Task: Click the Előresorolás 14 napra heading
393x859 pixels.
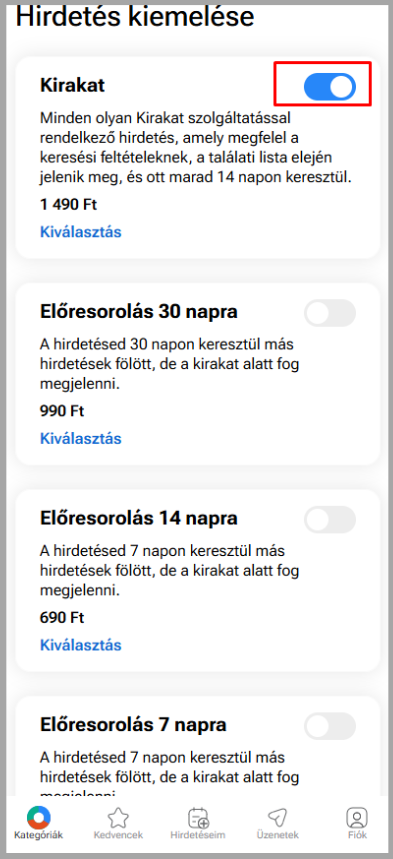Action: (x=139, y=518)
